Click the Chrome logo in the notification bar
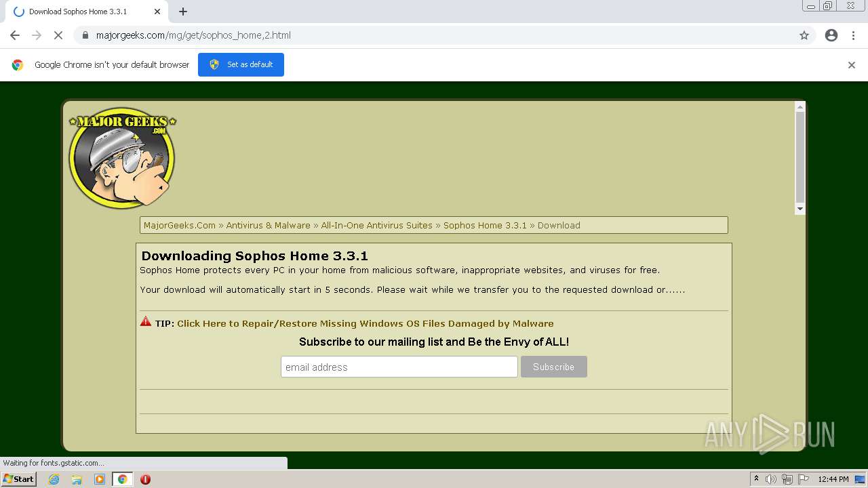The width and height of the screenshot is (868, 488). point(18,65)
